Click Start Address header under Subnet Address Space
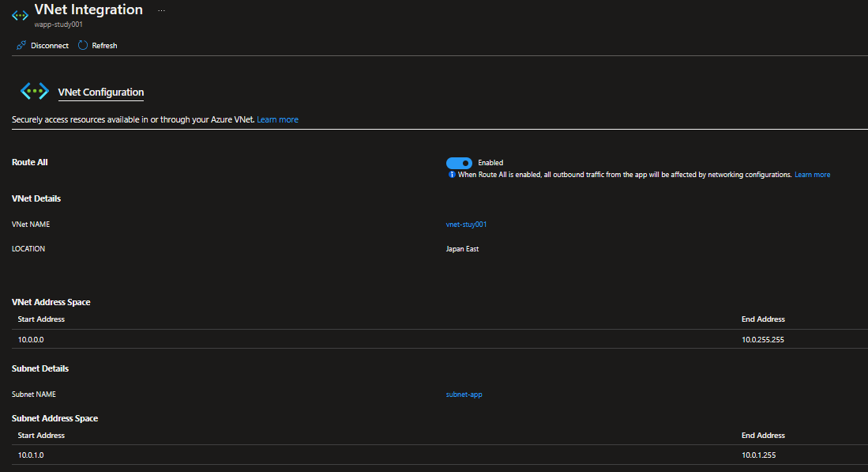Screen dimensions: 868x472 pos(41,436)
